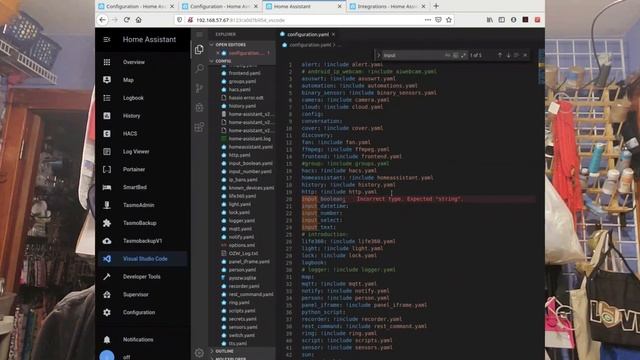
Task: Open Log Viewer in the sidebar
Action: click(136, 151)
